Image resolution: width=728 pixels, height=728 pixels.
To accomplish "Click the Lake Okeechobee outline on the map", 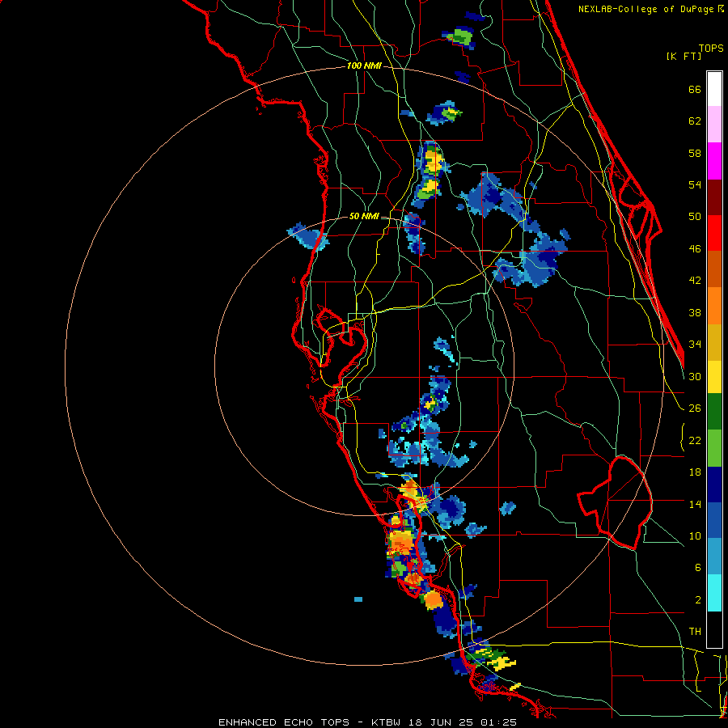I will 616,502.
